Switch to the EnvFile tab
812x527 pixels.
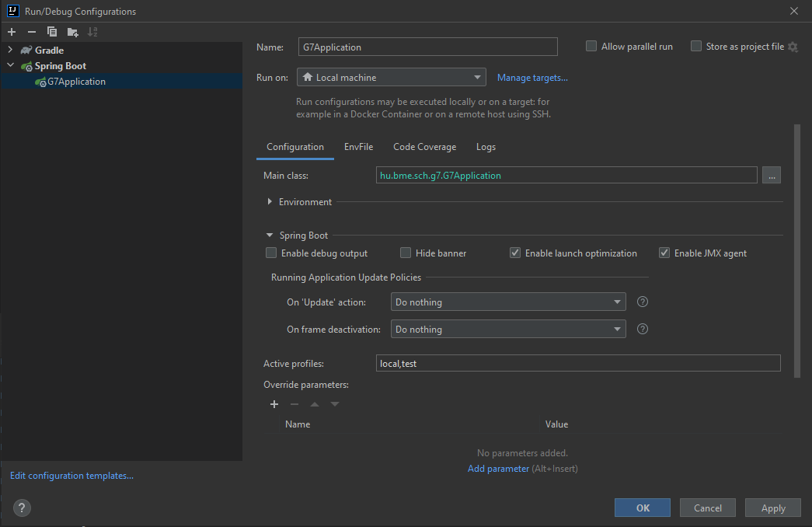[x=358, y=147]
